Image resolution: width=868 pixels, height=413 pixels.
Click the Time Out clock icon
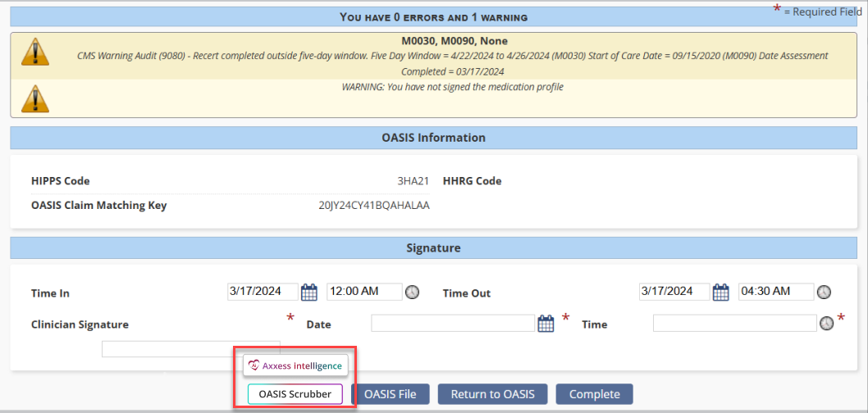point(824,293)
